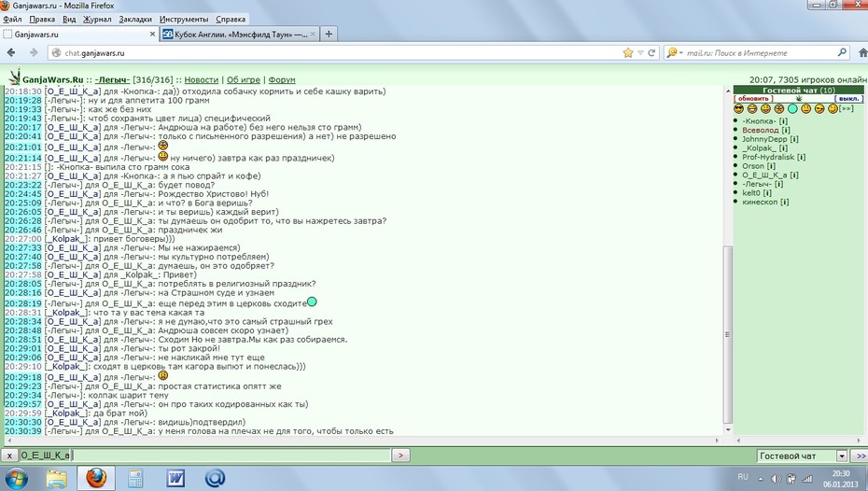The width and height of the screenshot is (868, 491).
Task: Insert the big-grin smiley next to sunglasses
Action: point(751,108)
